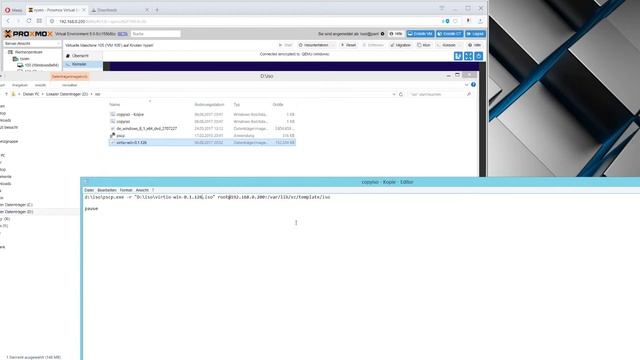Click Dieser PC in the breadcrumb path

[x=31, y=94]
